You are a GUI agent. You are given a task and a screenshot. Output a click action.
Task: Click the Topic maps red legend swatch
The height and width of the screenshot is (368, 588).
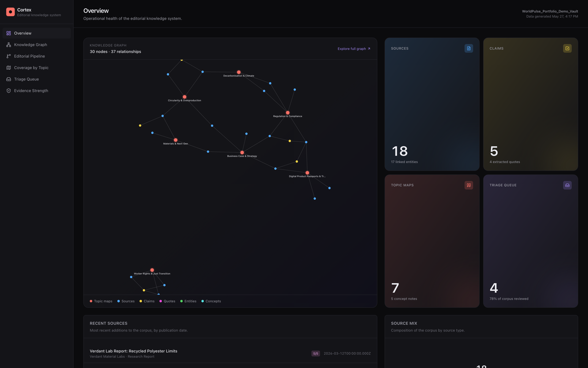pyautogui.click(x=91, y=301)
